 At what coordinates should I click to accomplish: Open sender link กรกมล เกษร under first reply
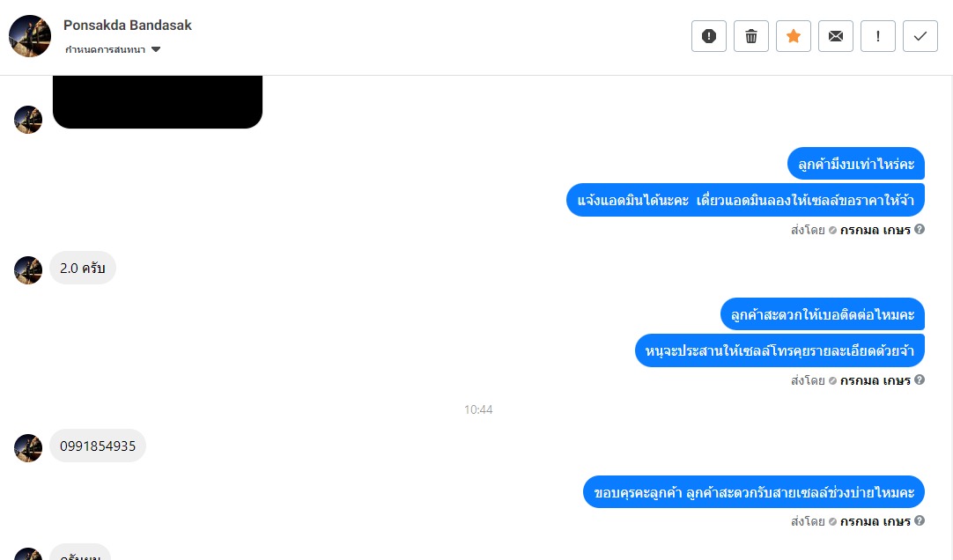point(875,230)
